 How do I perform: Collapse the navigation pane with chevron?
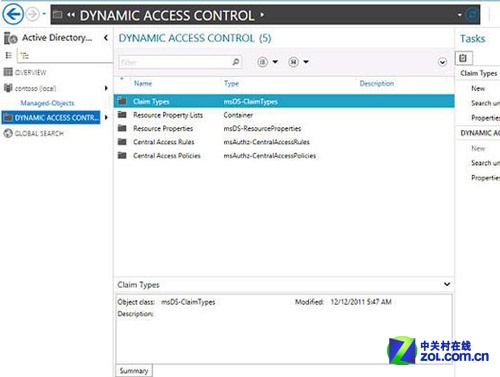pos(106,38)
